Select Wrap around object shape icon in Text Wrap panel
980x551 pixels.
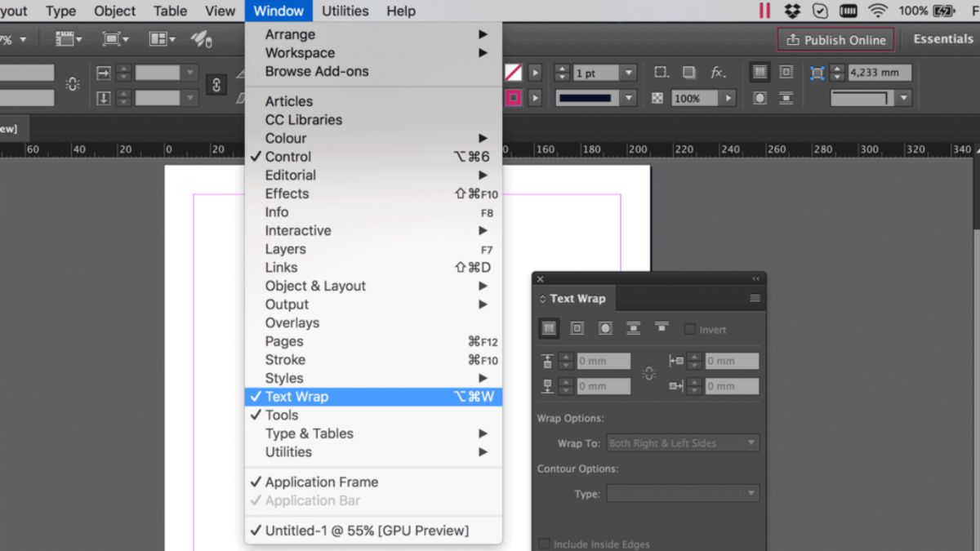click(605, 328)
